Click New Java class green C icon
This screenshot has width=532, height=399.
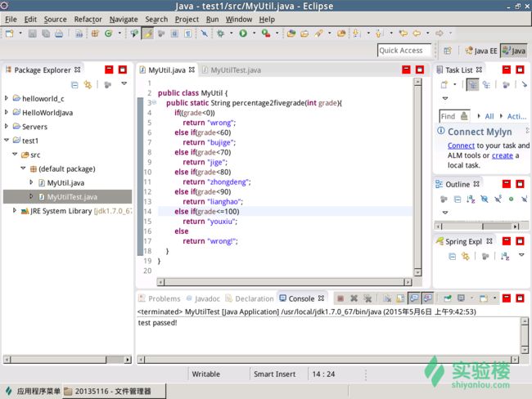pos(108,34)
